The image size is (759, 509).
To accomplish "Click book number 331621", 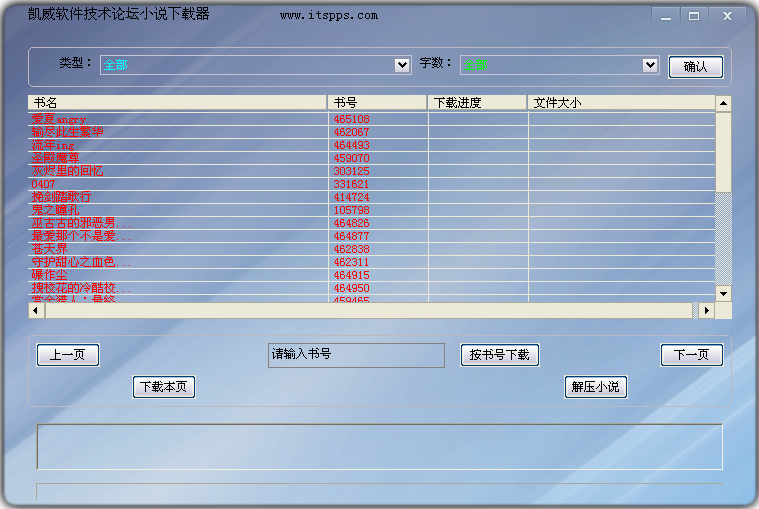I will pos(351,184).
